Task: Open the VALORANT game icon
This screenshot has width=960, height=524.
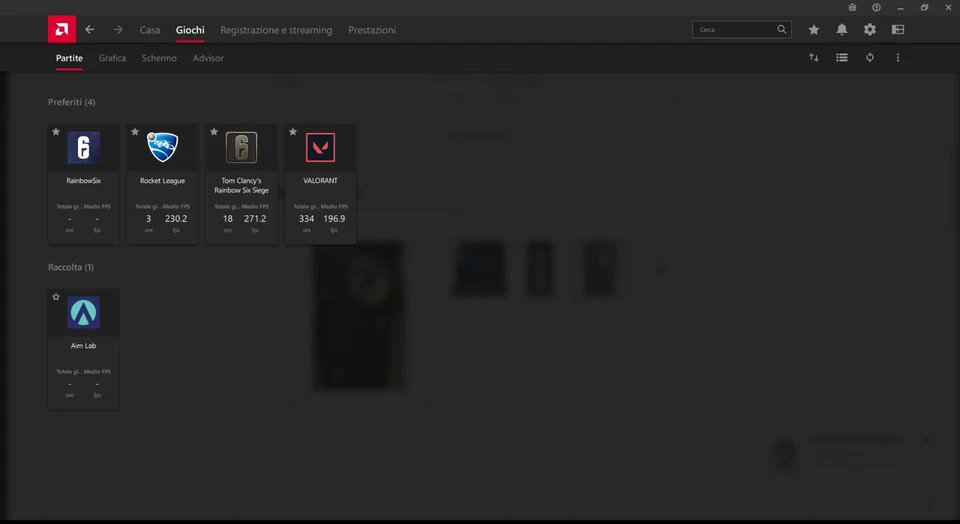Action: (x=320, y=147)
